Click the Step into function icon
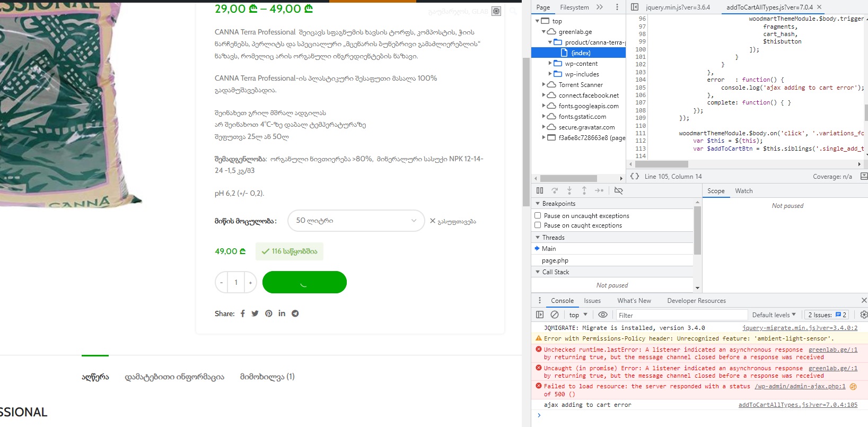The height and width of the screenshot is (427, 868). click(569, 190)
